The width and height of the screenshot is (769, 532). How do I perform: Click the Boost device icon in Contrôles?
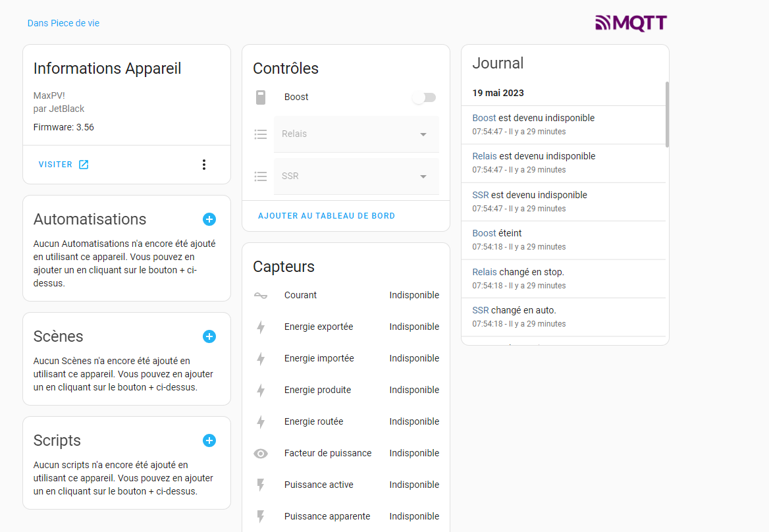[261, 97]
